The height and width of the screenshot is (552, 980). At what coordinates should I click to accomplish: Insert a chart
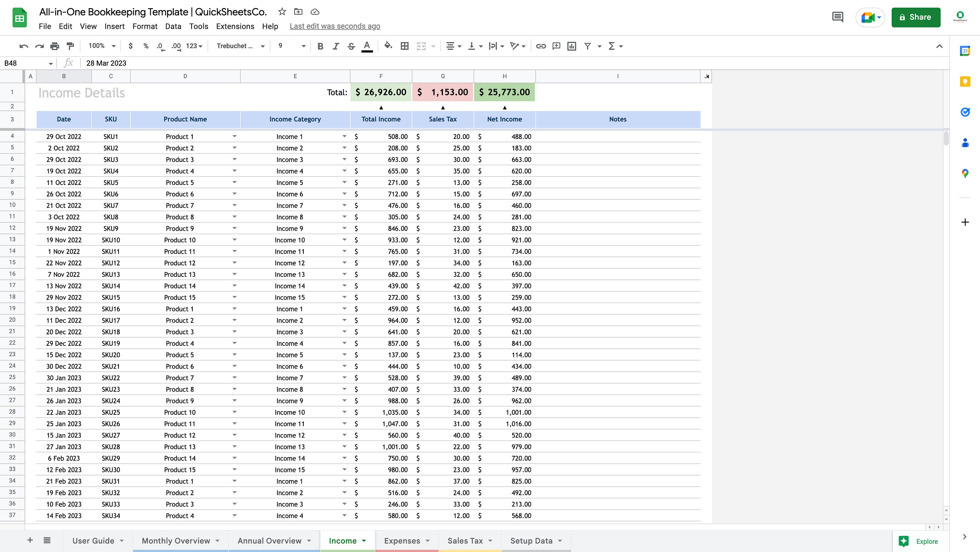pyautogui.click(x=572, y=46)
